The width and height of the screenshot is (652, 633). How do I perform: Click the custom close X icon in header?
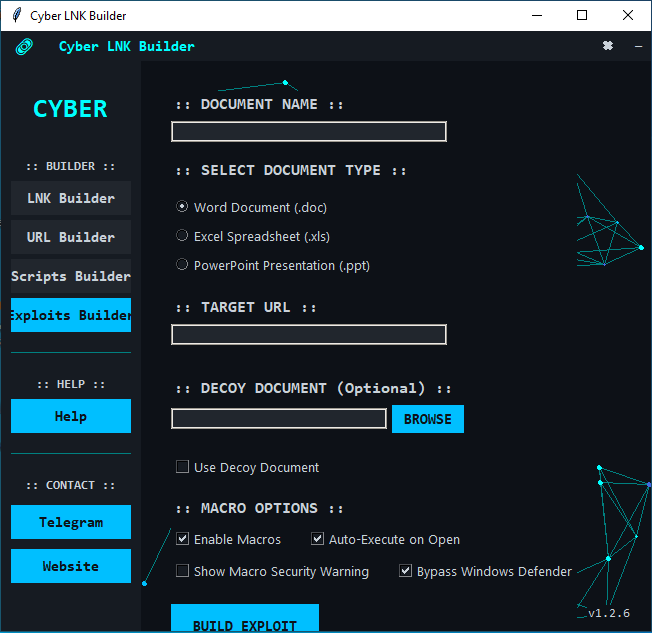(608, 45)
